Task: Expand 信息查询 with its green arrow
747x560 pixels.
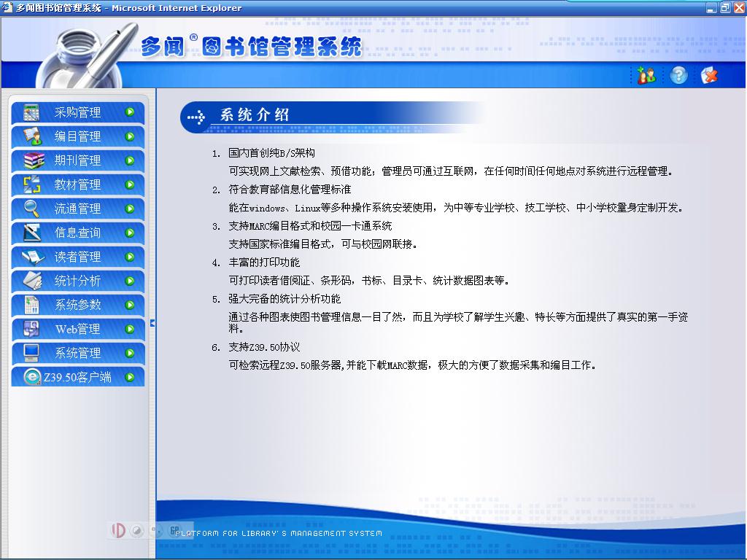Action: (130, 233)
